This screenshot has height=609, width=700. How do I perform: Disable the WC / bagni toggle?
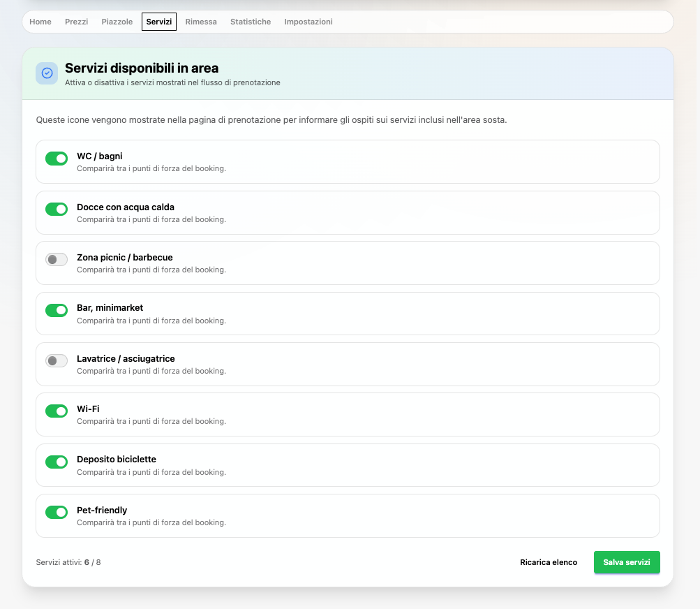(57, 159)
